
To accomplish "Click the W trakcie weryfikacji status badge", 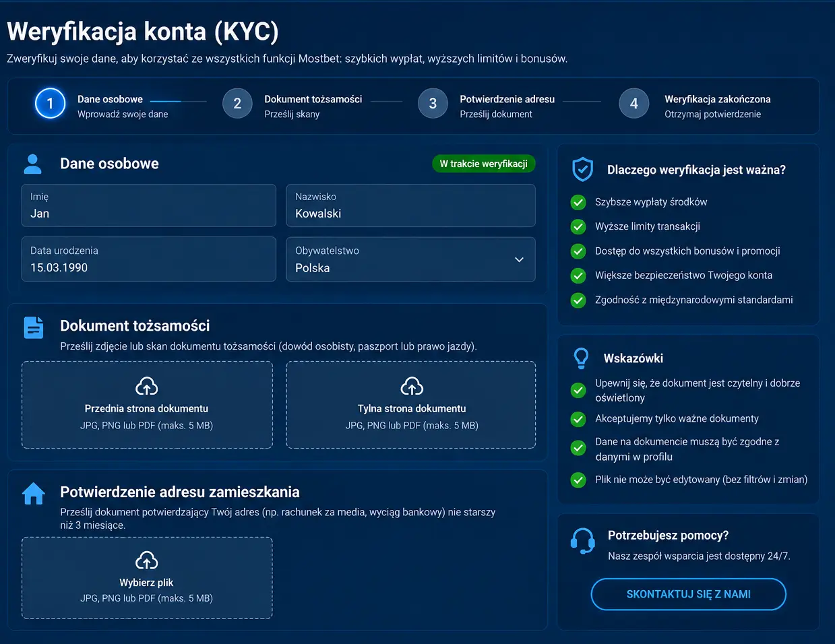I will (x=484, y=164).
